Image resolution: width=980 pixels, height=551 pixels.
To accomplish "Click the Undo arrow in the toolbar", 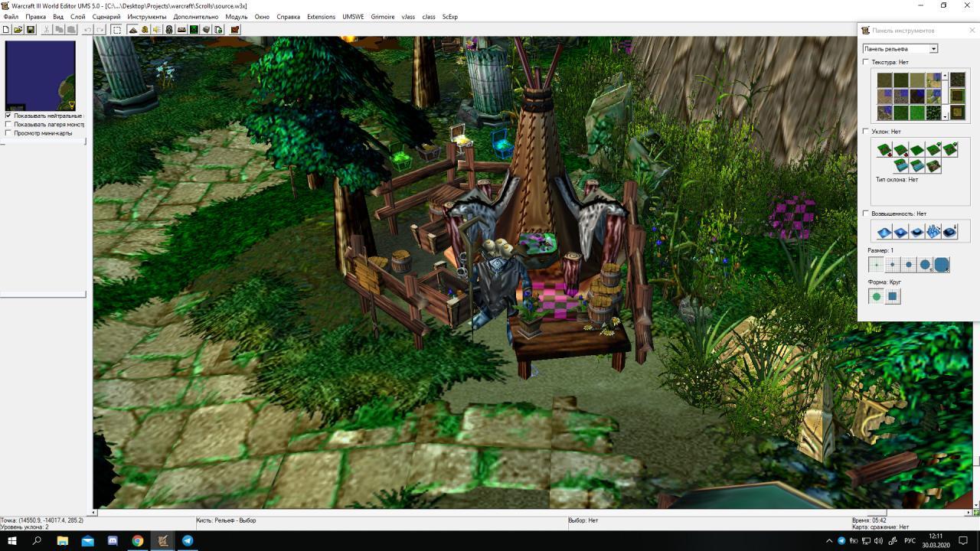I will tap(87, 30).
